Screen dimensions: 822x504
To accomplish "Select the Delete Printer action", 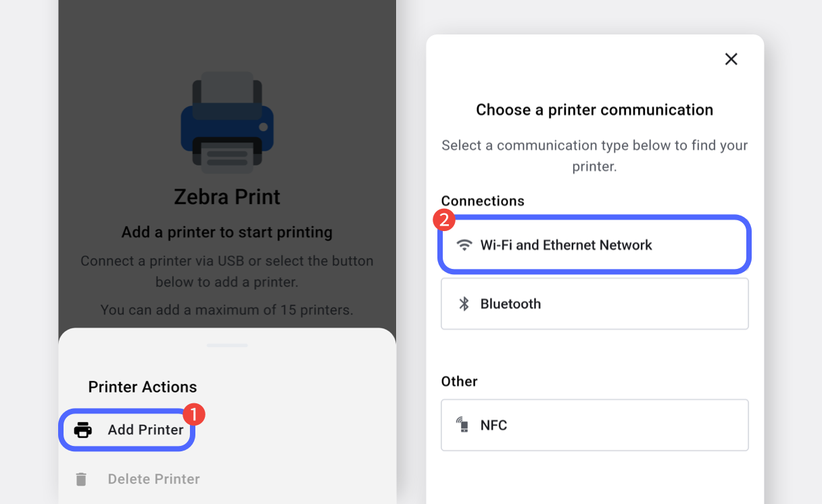I will 153,479.
